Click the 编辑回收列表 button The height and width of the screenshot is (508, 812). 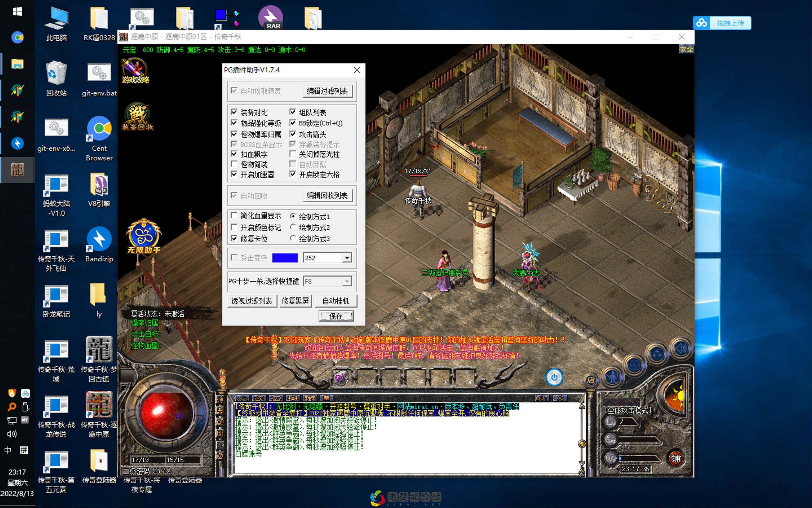[328, 196]
